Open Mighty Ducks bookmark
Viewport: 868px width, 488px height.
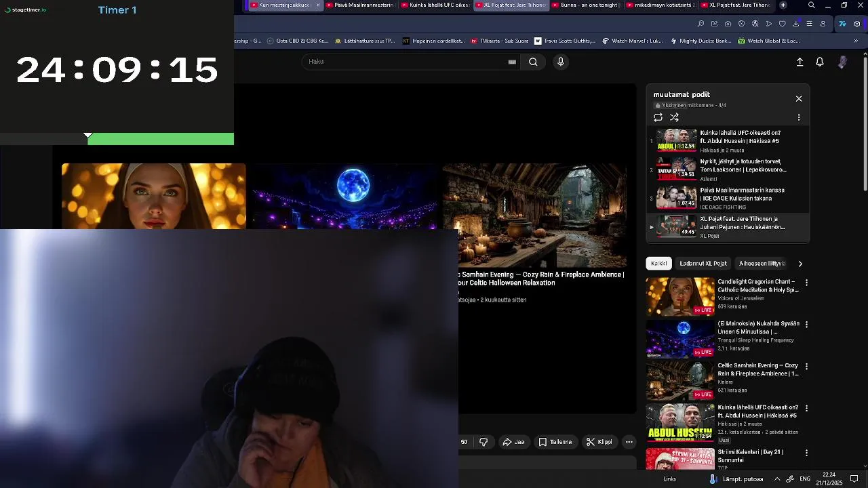pos(701,41)
